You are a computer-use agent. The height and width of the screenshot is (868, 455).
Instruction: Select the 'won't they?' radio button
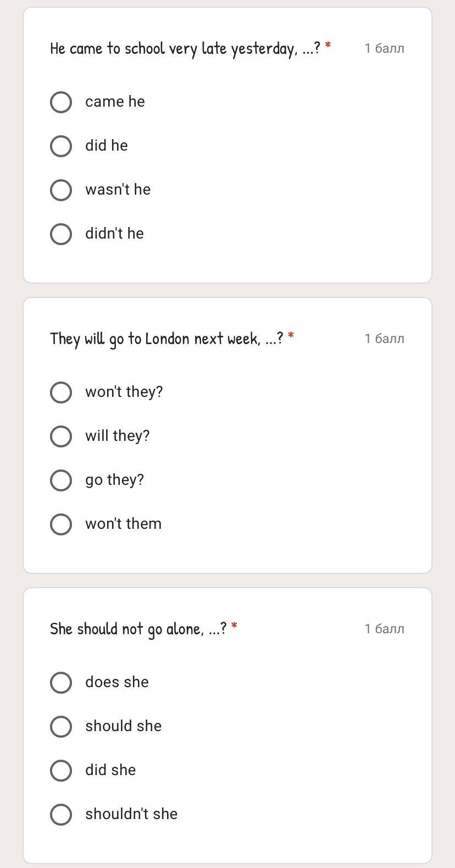61,392
